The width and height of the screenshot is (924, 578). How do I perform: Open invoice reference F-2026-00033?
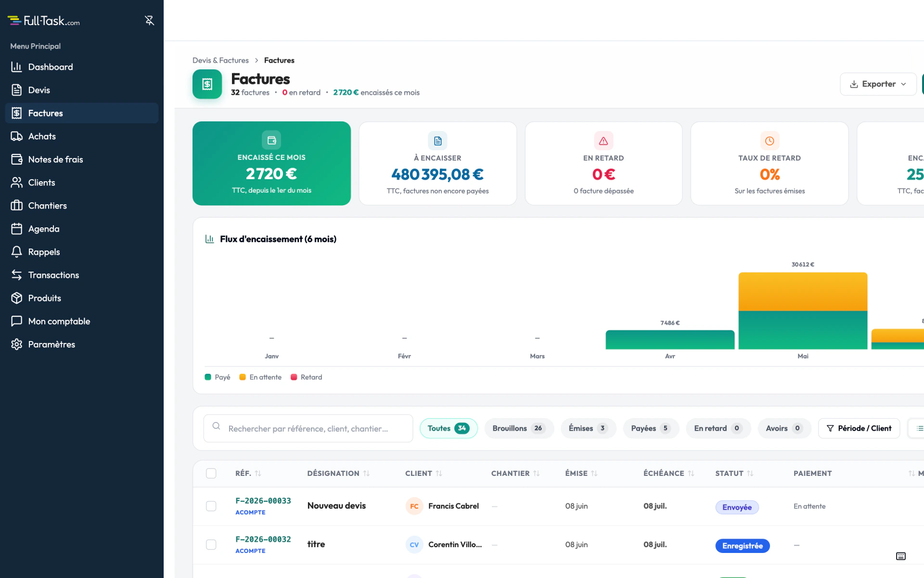[x=263, y=501]
